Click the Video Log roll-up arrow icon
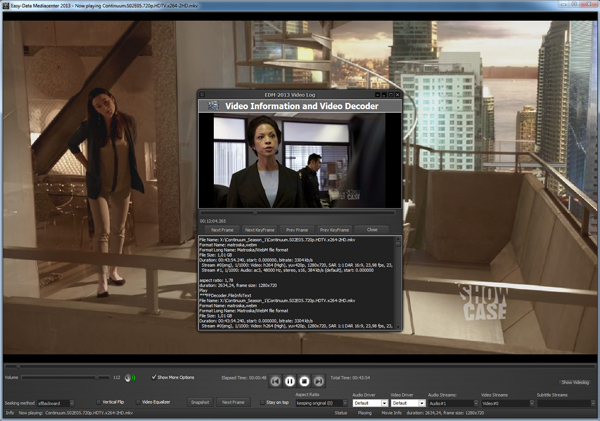 pos(378,94)
